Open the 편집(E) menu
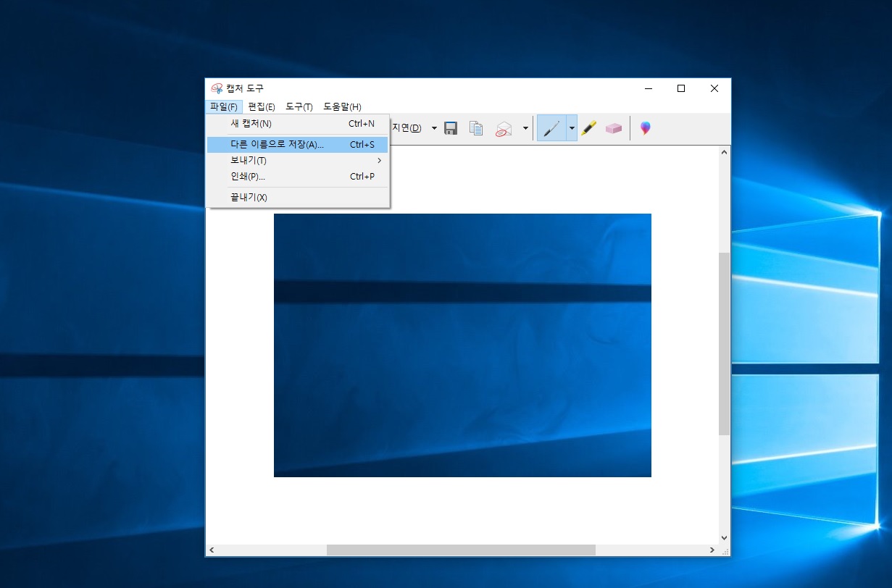 262,106
